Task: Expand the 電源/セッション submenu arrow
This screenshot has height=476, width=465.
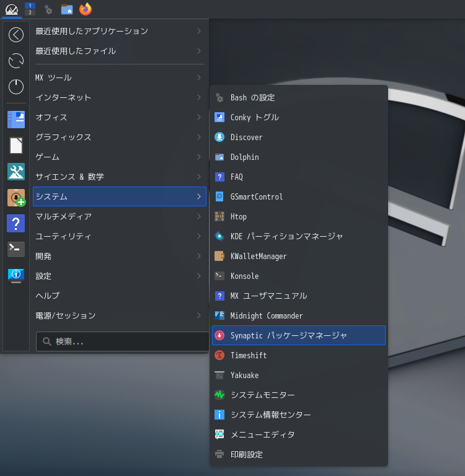Action: pyautogui.click(x=199, y=315)
